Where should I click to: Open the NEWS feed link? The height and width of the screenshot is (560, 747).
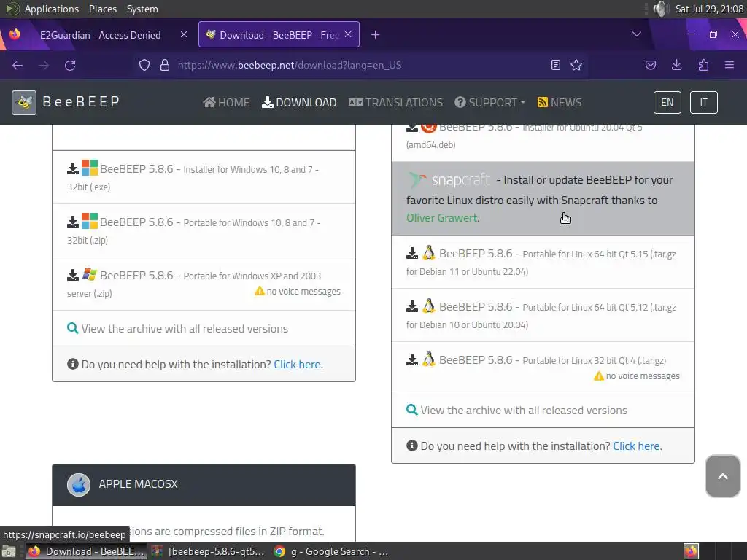[x=560, y=102]
